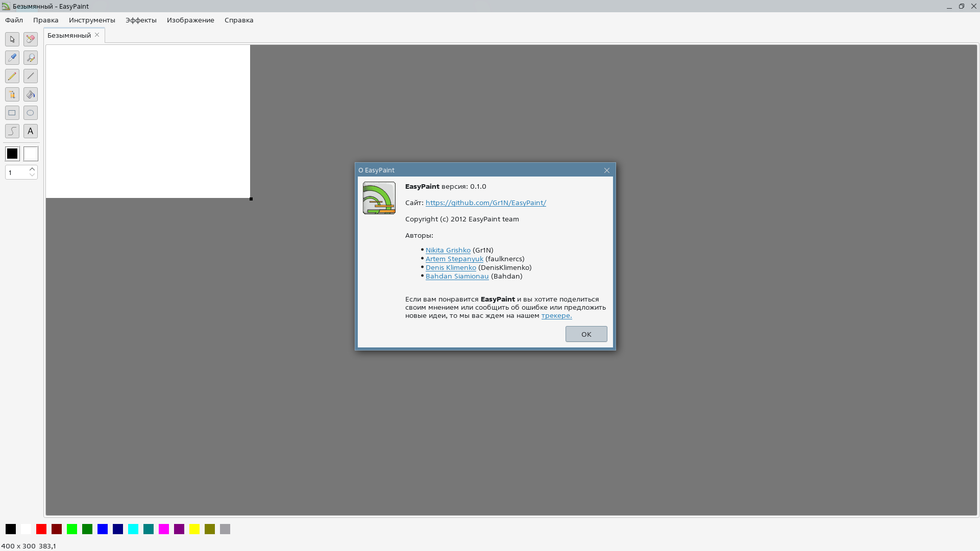The image size is (980, 551).
Task: Pick the color picker eyedropper tool
Action: [12, 58]
